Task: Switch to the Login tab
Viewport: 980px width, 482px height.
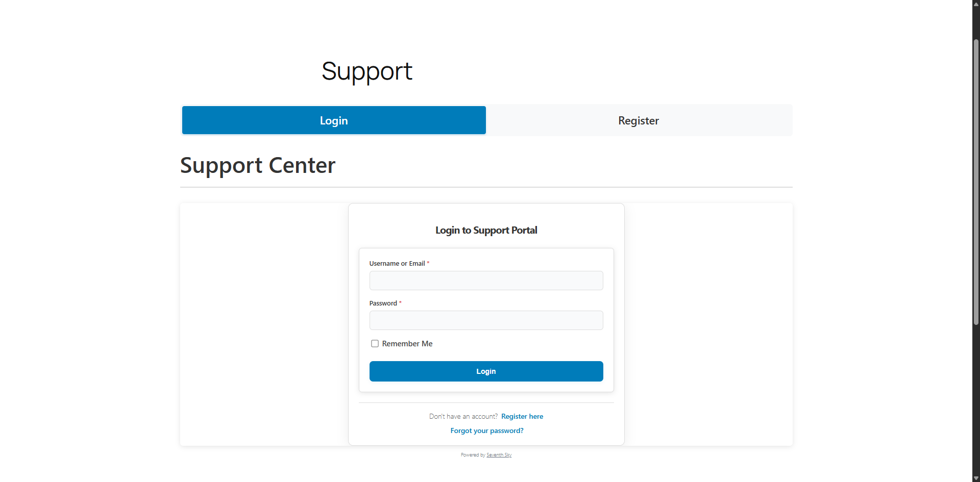Action: pyautogui.click(x=334, y=120)
